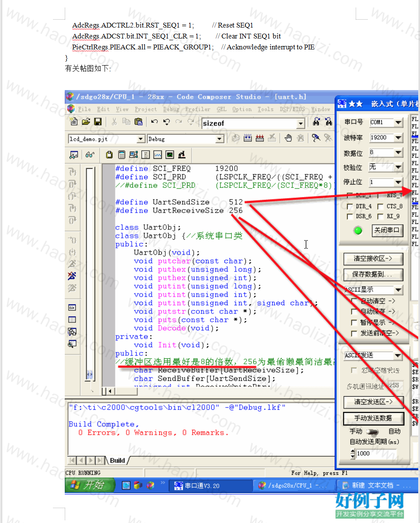Image resolution: width=420 pixels, height=523 pixels.
Task: Open Quick Watch with the glasses icon
Action: (x=90, y=155)
